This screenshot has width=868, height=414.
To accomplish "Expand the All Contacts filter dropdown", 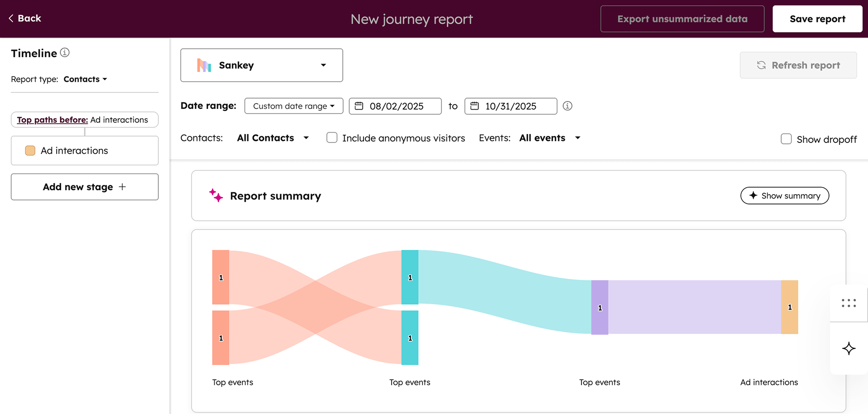I will tap(273, 138).
